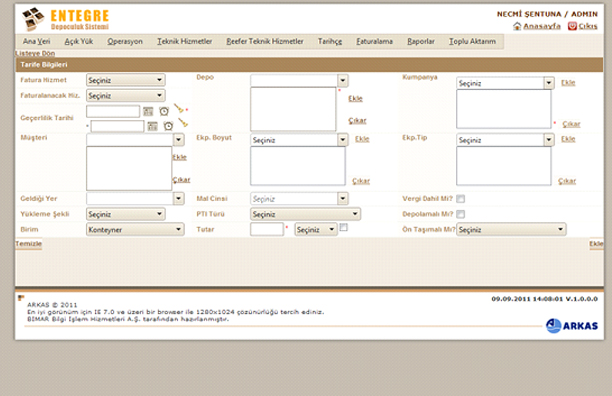Open calendar picker for second validity date
612x396 pixels.
[152, 126]
